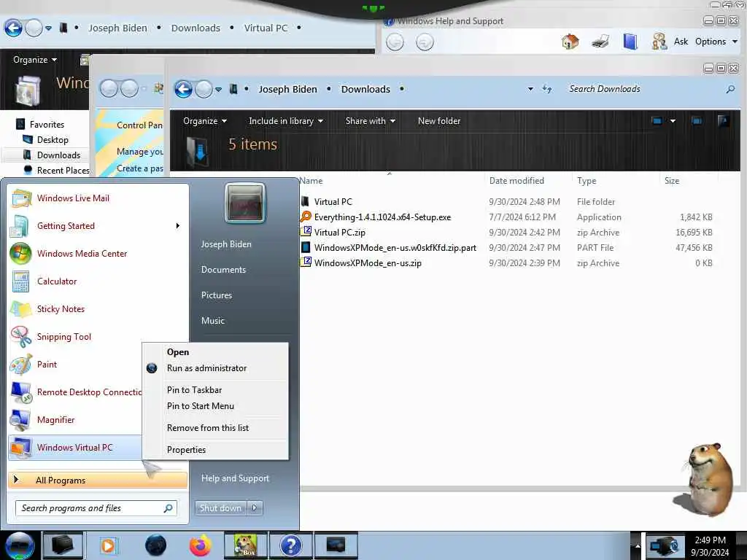This screenshot has width=747, height=560.
Task: Click the Getting Started icon
Action: (20, 226)
